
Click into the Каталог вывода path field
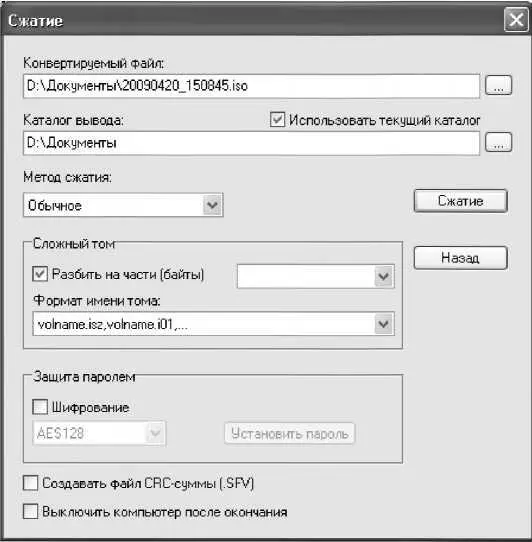coord(251,143)
